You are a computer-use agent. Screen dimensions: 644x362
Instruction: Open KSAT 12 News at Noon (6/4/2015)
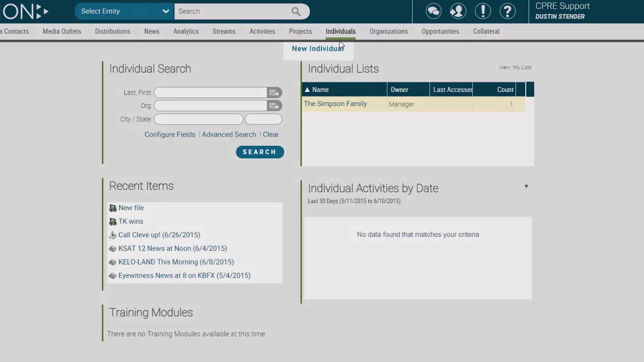(x=173, y=248)
